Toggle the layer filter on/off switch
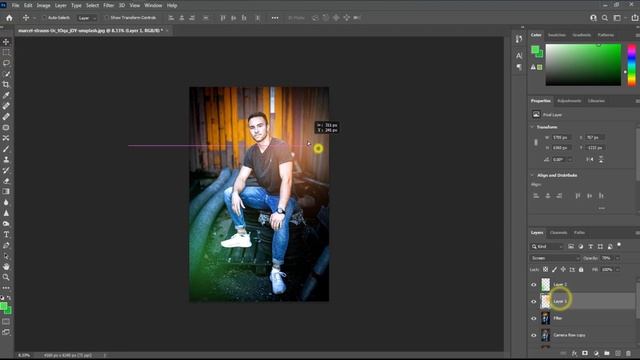The image size is (640, 360). tap(619, 245)
